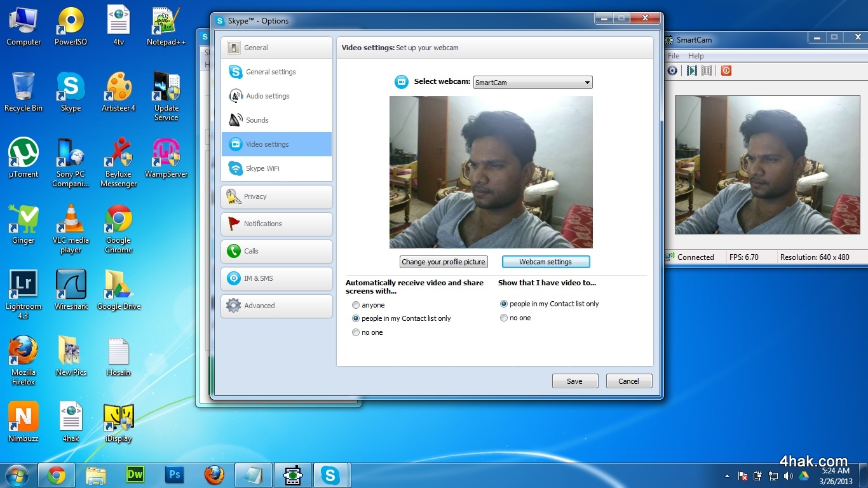Select the Nimbuzz desktop icon
868x488 pixels.
(24, 422)
